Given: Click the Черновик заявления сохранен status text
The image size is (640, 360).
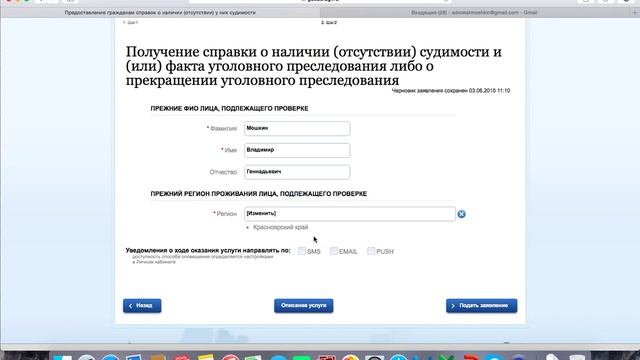Looking at the screenshot, I should (451, 91).
